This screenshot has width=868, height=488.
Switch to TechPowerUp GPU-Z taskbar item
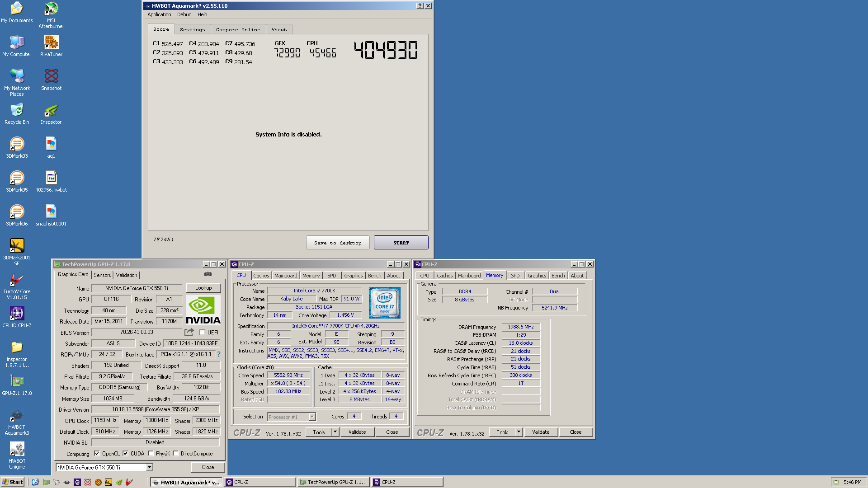tap(334, 482)
